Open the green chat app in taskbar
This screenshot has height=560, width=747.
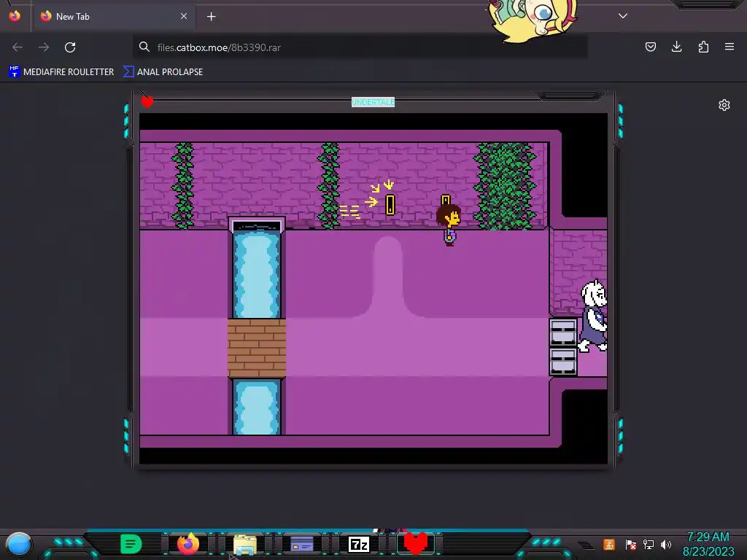coord(131,544)
